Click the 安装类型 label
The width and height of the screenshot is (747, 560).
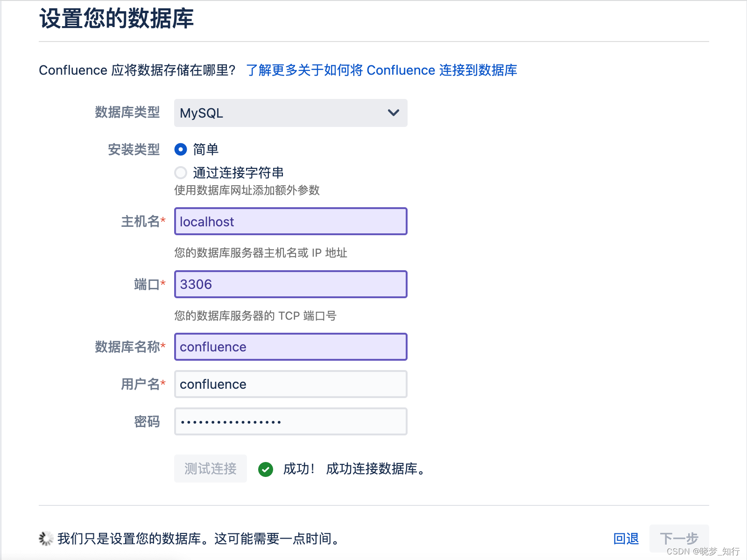pyautogui.click(x=134, y=150)
